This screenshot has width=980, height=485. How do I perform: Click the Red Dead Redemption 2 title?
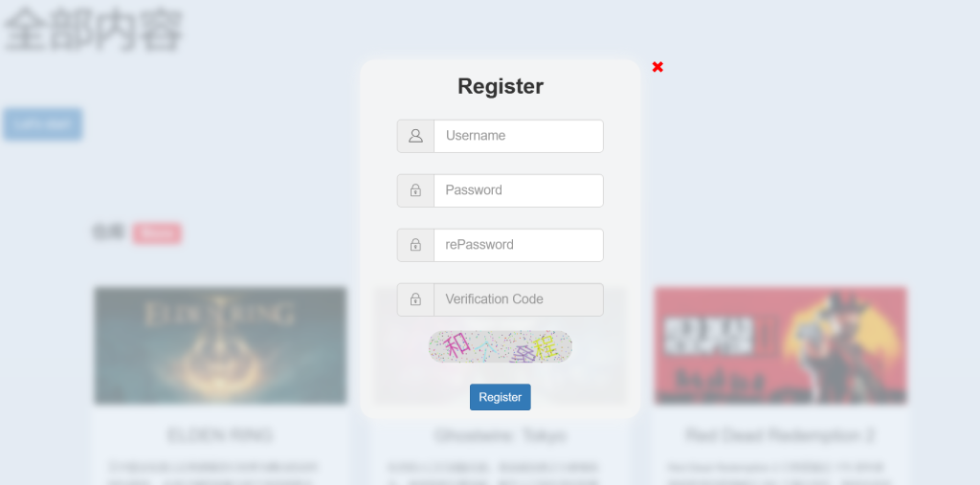[780, 435]
